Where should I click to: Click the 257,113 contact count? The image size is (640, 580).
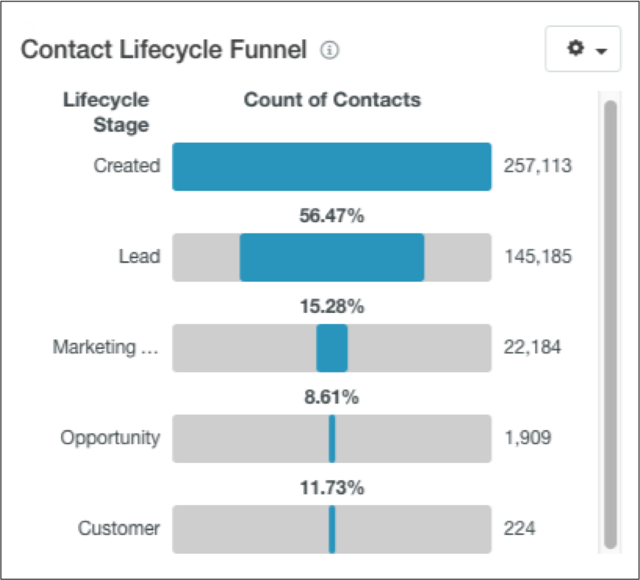click(537, 166)
